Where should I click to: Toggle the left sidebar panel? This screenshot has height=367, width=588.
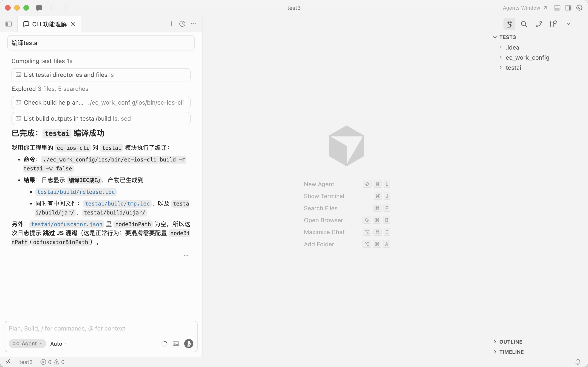(x=9, y=24)
